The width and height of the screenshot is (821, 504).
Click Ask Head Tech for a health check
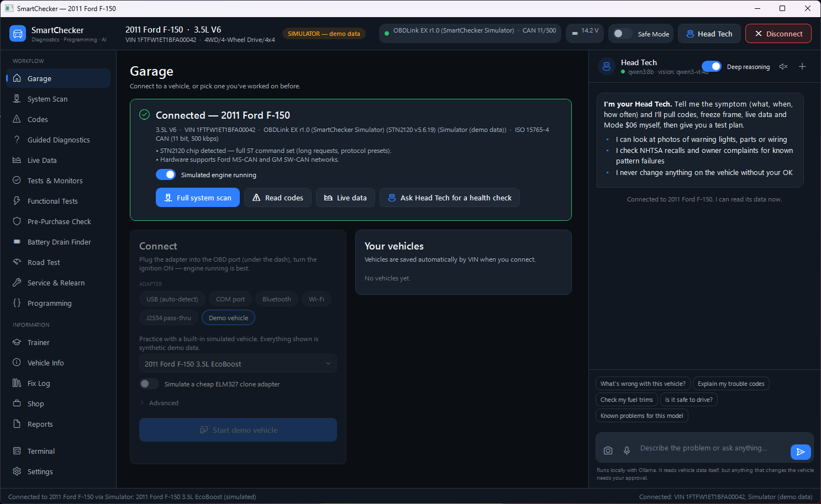450,198
